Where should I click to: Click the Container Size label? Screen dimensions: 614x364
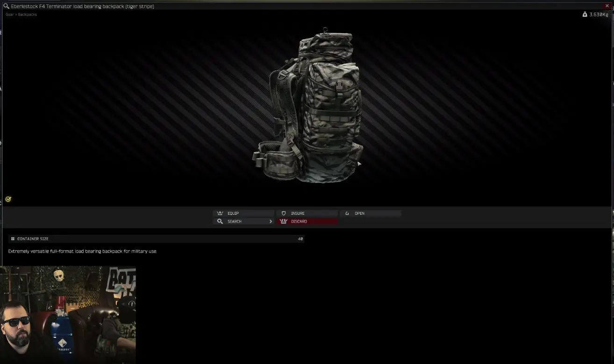(33, 238)
